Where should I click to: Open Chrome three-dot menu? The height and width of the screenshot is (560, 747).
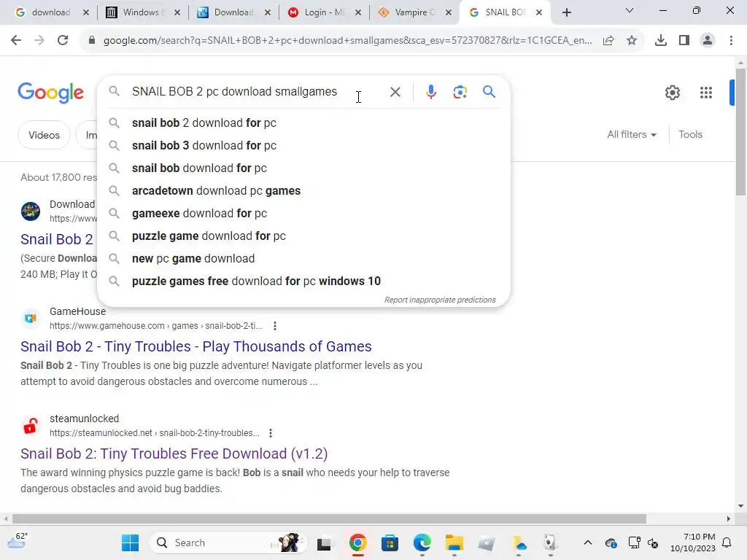(x=731, y=41)
